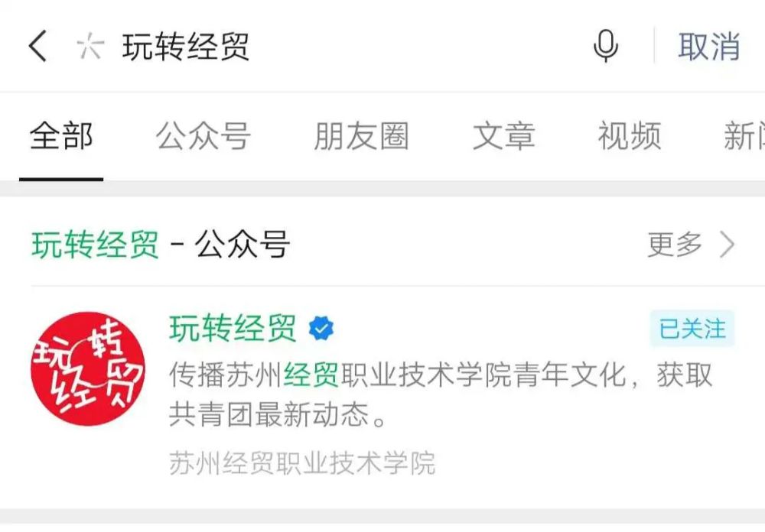Screen dimensions: 765x532
Task: Open the 玩转经贸 account title link
Action: (x=233, y=328)
